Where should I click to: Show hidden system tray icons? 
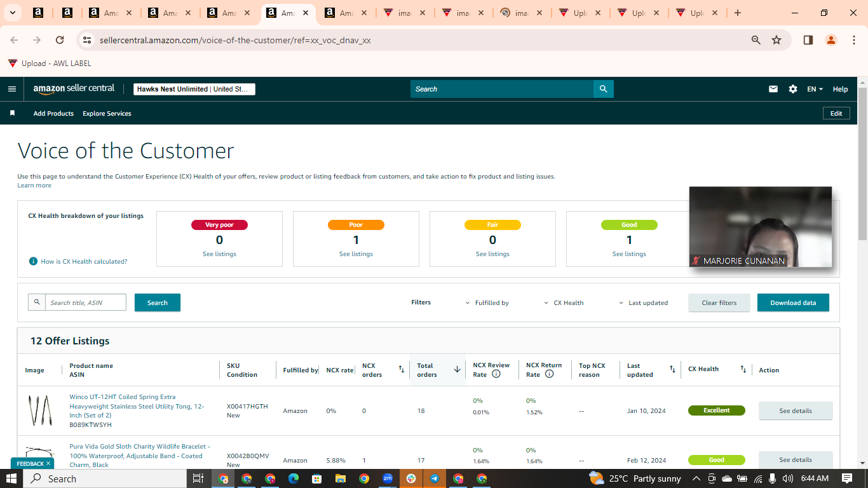pos(696,478)
